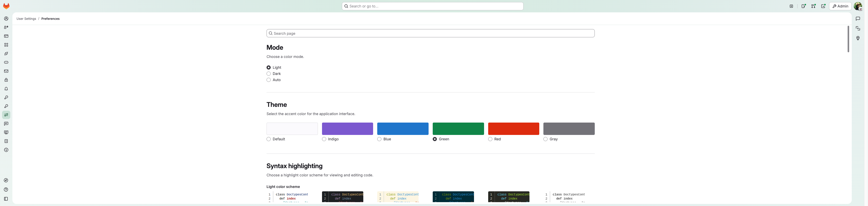Click the Gray theme color swatch
This screenshot has height=206, width=868.
(569, 129)
